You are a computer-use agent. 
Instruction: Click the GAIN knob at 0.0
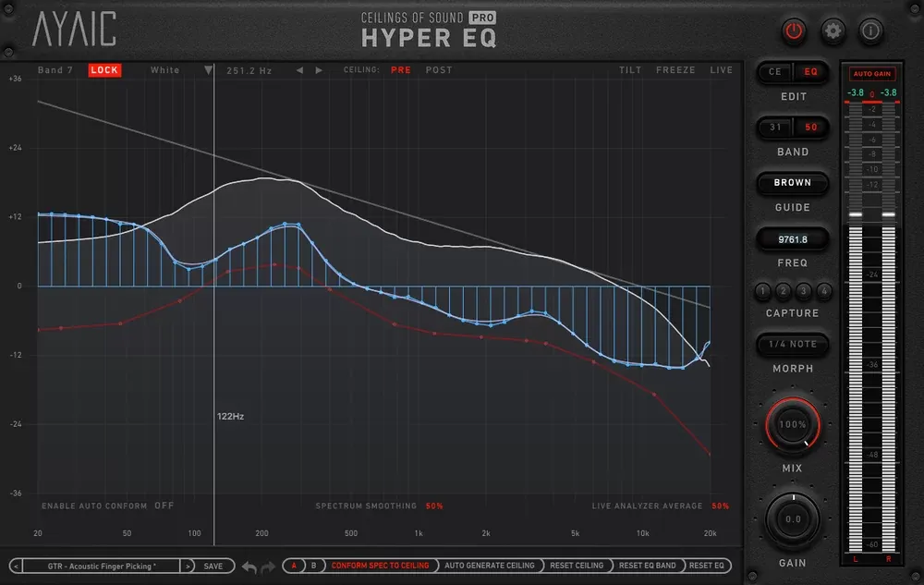[x=793, y=519]
